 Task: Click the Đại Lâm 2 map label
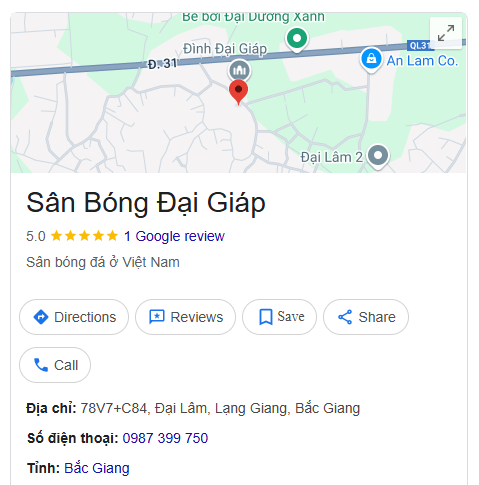tap(332, 157)
